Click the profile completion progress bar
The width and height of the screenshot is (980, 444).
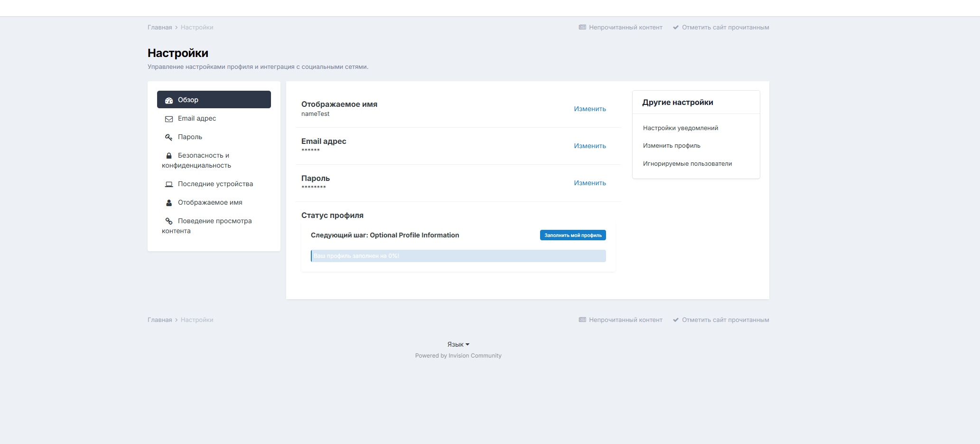point(458,256)
